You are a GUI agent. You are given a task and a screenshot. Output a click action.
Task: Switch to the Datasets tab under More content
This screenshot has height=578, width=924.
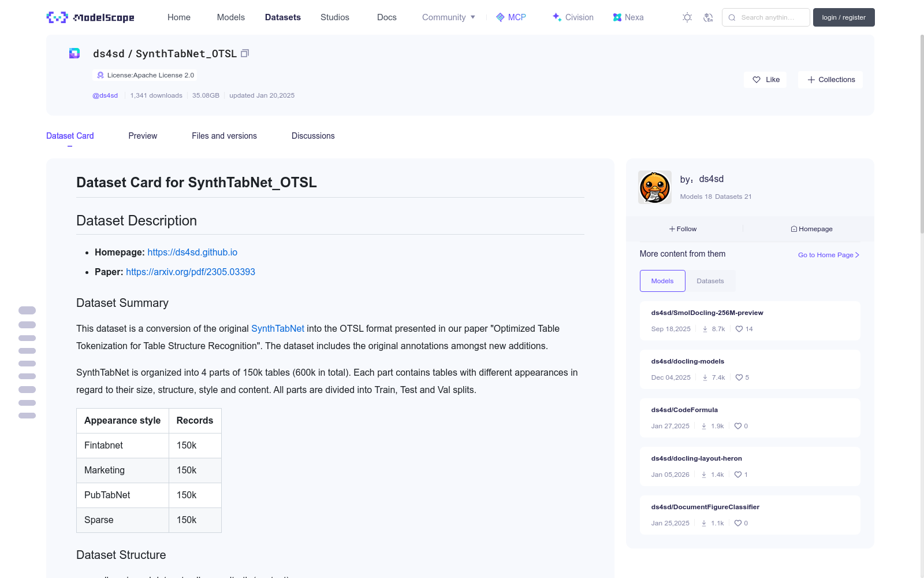coord(710,281)
